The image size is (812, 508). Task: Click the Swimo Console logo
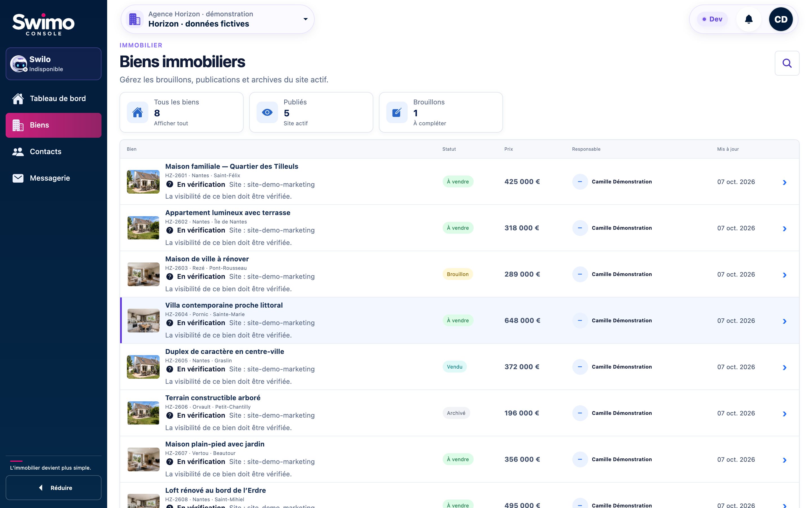tap(44, 24)
